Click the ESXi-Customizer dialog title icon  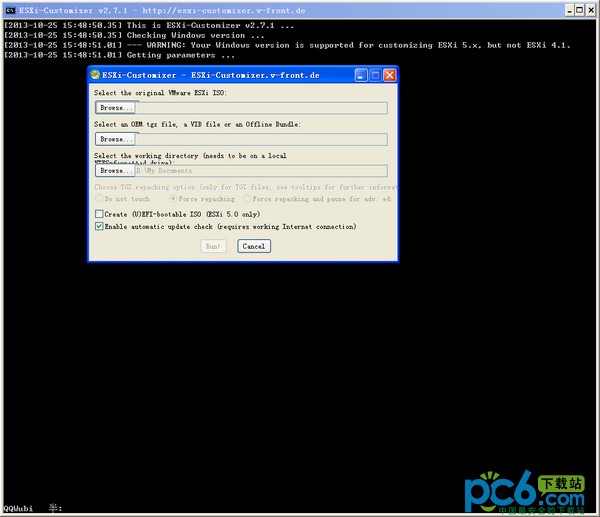coord(95,75)
